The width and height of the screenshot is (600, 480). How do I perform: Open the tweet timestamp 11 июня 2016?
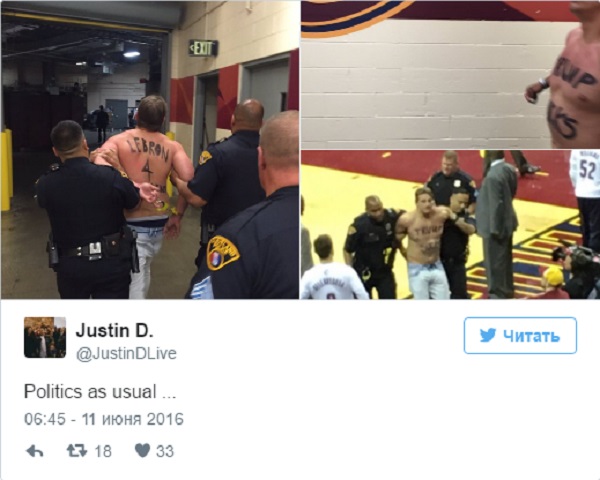(104, 419)
